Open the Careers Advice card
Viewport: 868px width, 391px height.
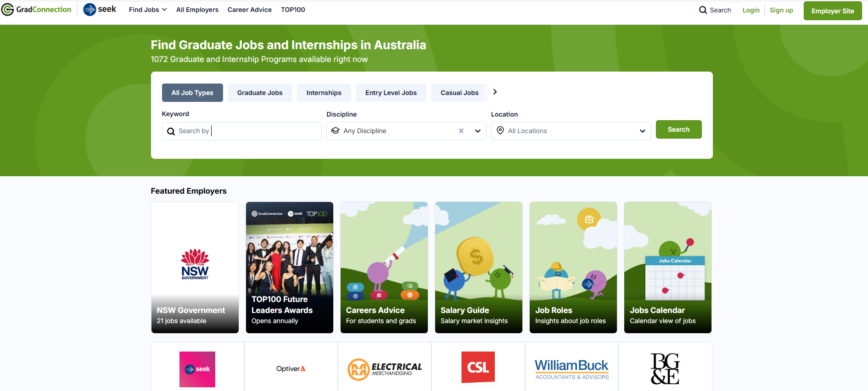point(384,268)
